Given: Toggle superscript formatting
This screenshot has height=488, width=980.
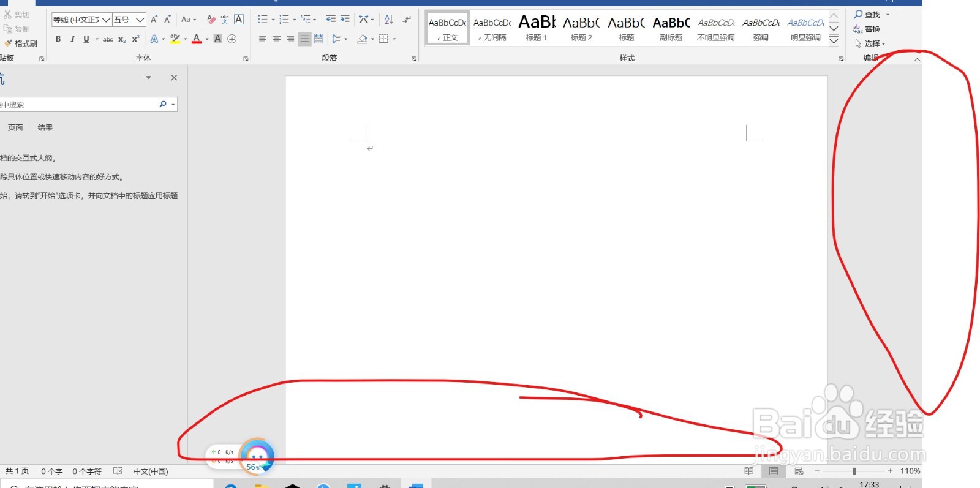Looking at the screenshot, I should click(x=135, y=39).
